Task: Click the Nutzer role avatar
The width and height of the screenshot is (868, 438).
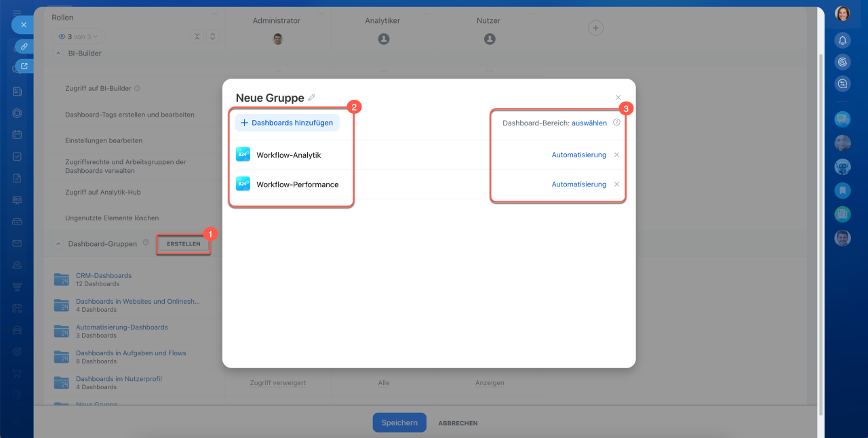Action: (x=490, y=39)
